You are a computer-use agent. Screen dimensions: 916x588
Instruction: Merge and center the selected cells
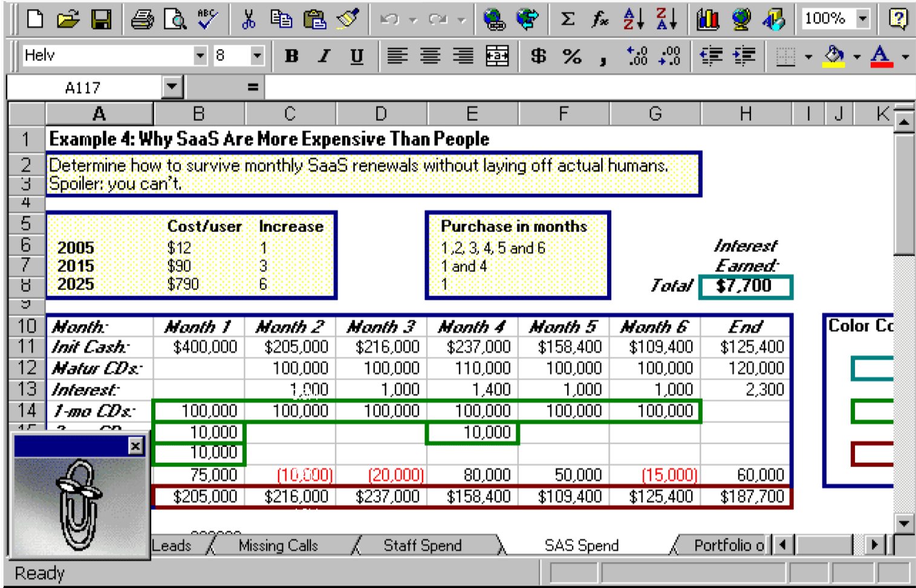(497, 56)
